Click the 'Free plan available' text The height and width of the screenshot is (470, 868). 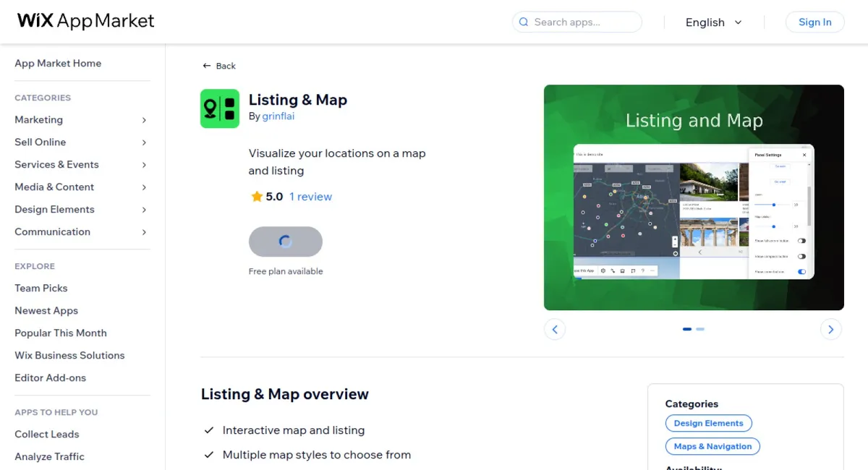click(286, 271)
